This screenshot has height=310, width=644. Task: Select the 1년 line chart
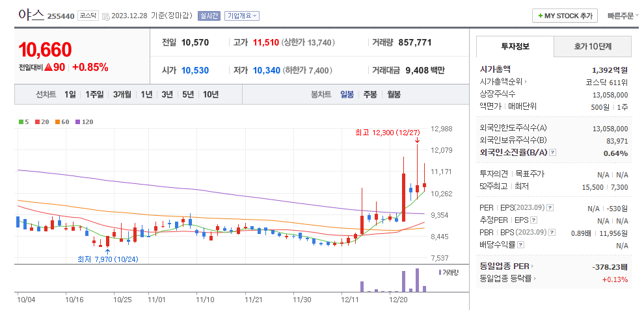click(146, 94)
